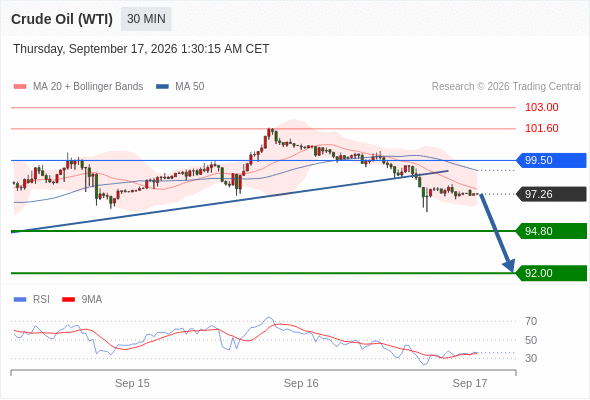
Task: Click the RSI 70 level label
Action: [x=531, y=321]
